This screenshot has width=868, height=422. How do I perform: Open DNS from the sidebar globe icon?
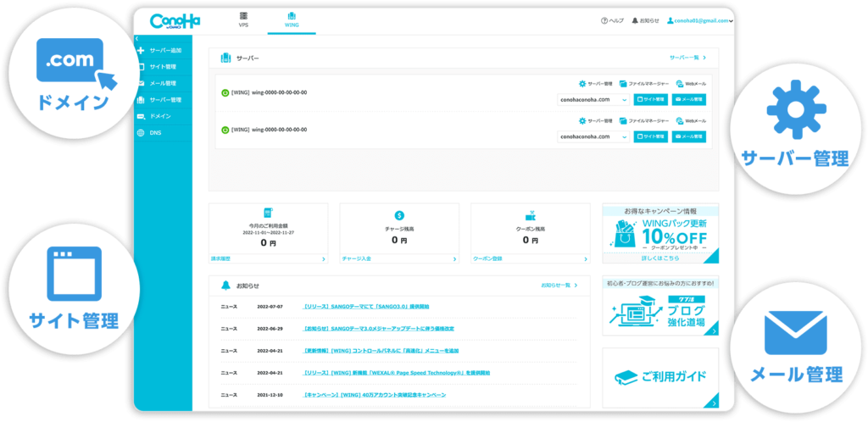point(141,132)
